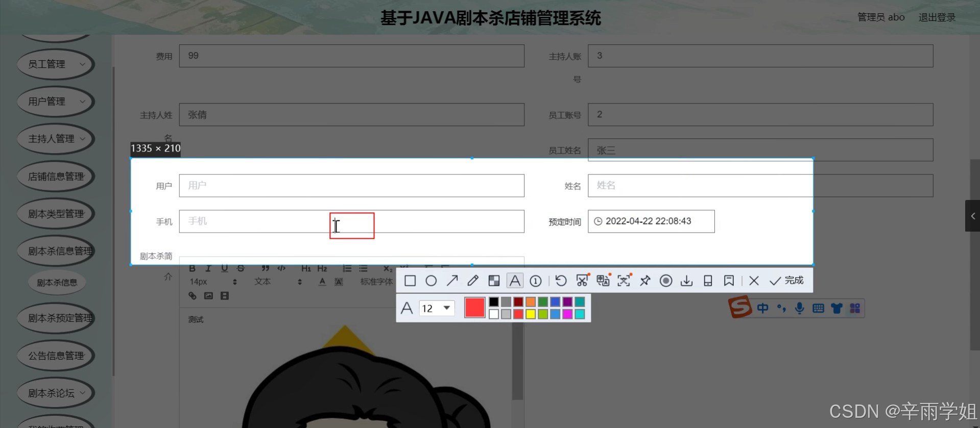
Task: Insert a code block in the editor
Action: (281, 268)
